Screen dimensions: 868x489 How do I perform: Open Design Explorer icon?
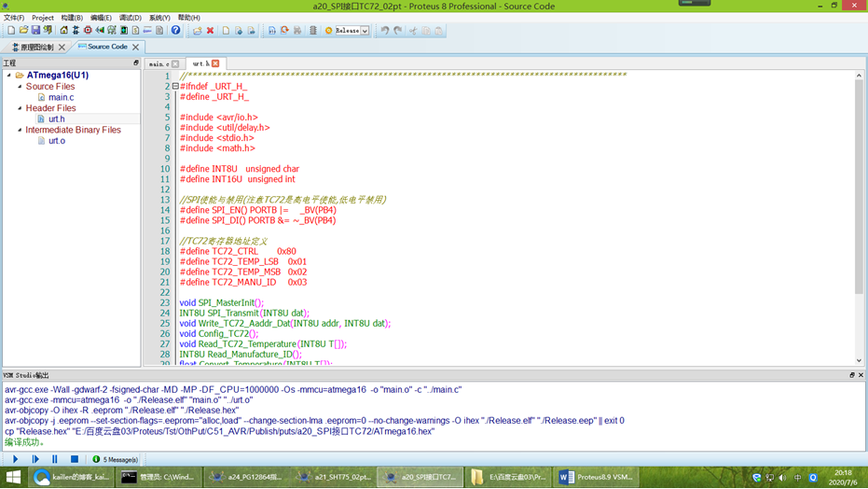tap(124, 31)
